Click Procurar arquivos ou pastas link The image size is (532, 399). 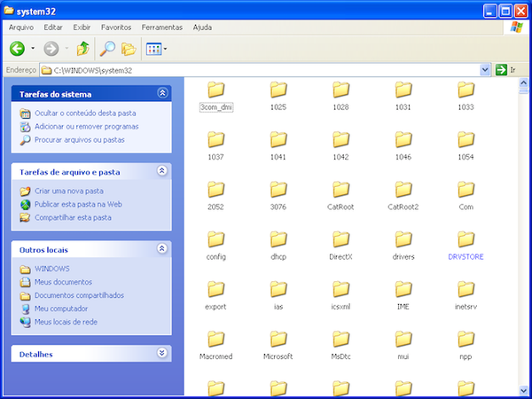point(80,140)
